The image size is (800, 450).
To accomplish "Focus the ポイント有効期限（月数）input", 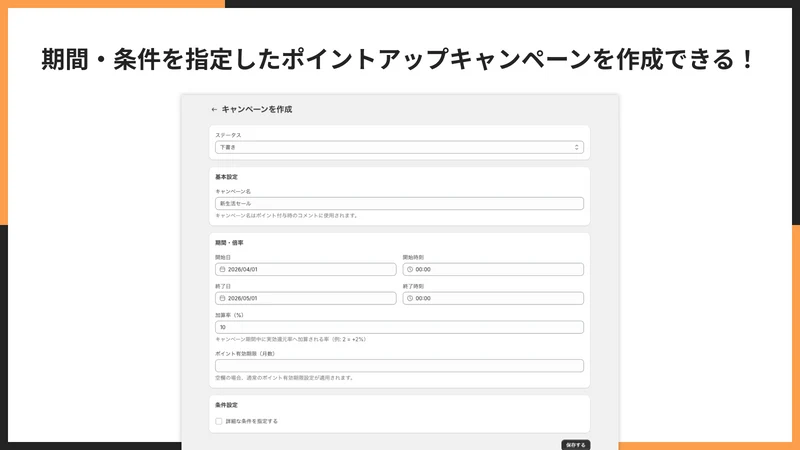I will tap(399, 365).
